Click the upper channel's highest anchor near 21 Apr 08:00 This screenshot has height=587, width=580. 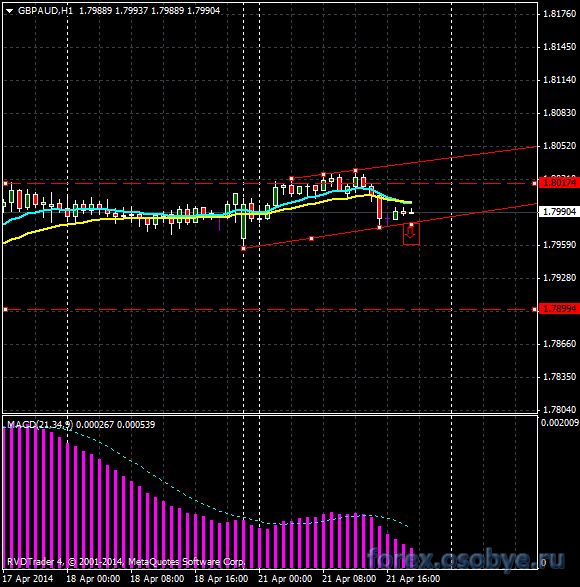pos(355,171)
